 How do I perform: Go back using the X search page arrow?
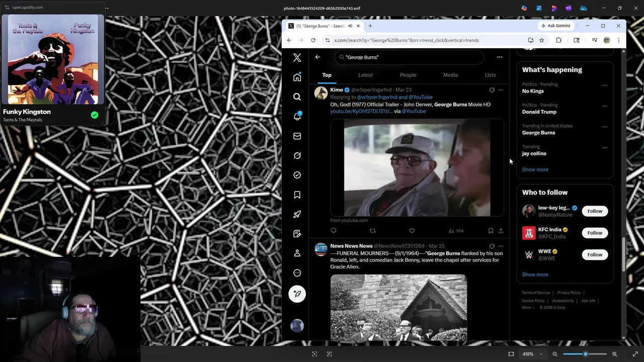[317, 57]
